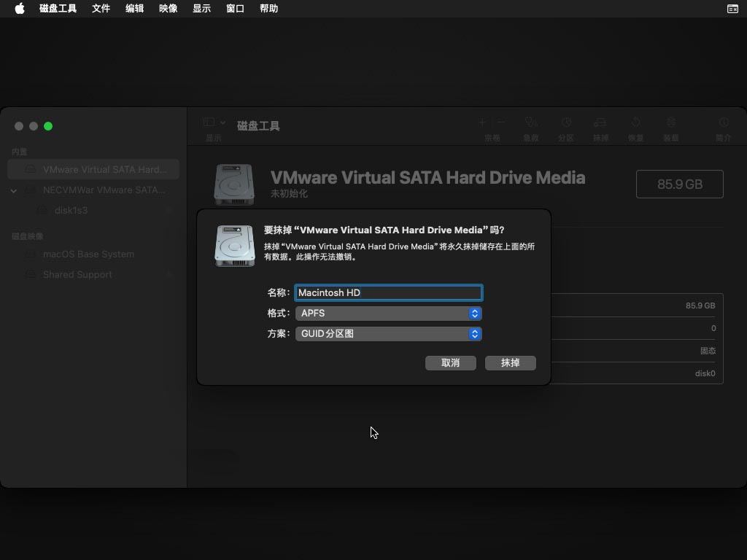Click the 分区 Partition toolbar icon
The image size is (747, 560).
click(566, 123)
